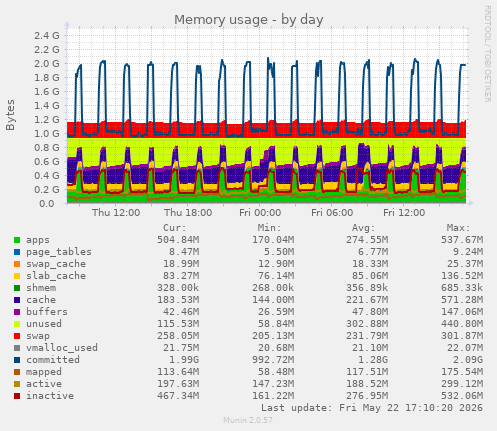Click the 'Avg:' column header

coord(364,228)
